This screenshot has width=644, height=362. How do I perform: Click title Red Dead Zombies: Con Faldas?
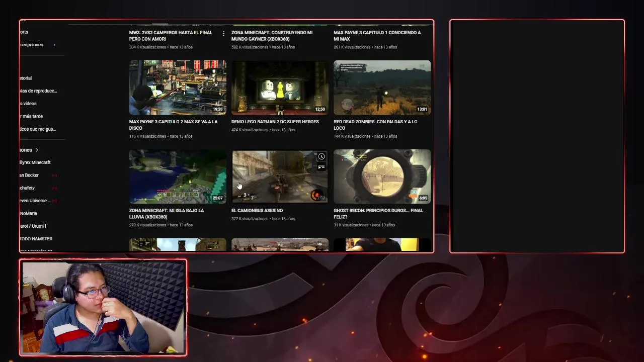coord(375,125)
